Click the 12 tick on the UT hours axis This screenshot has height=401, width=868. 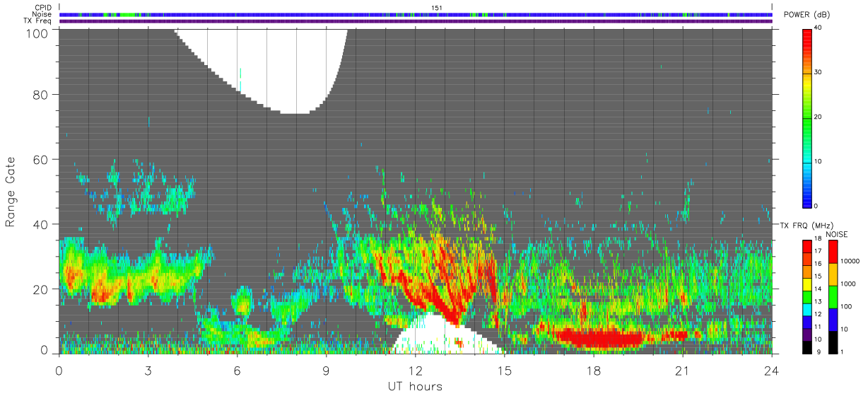(x=416, y=371)
